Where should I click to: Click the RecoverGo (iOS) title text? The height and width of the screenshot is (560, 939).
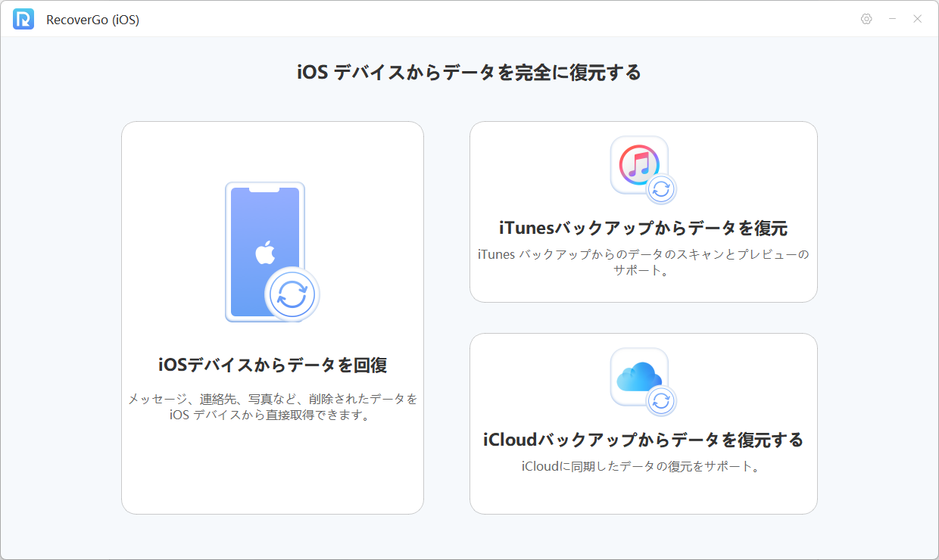[92, 19]
